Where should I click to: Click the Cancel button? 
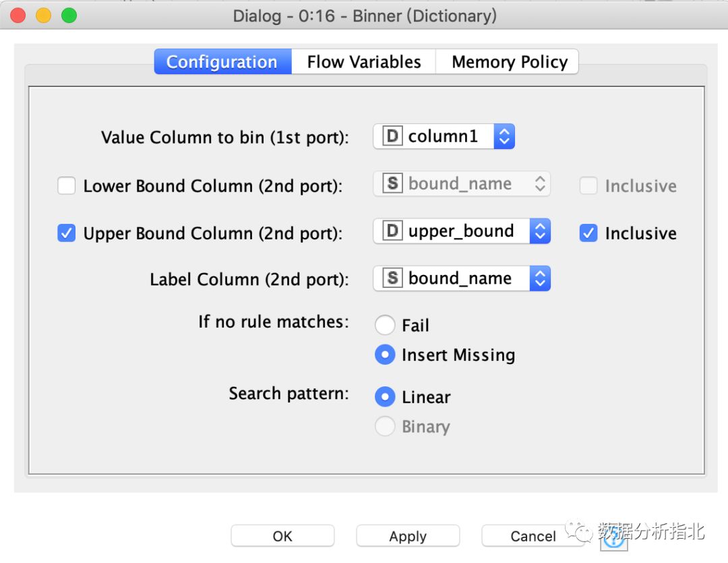click(533, 536)
